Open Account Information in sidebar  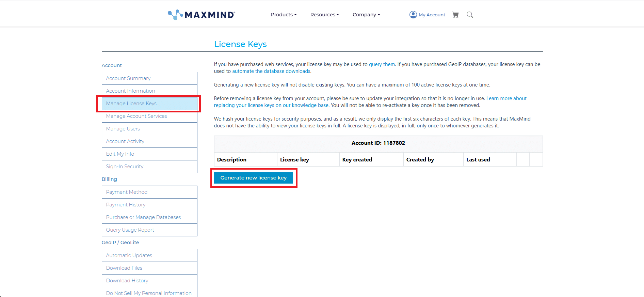149,91
